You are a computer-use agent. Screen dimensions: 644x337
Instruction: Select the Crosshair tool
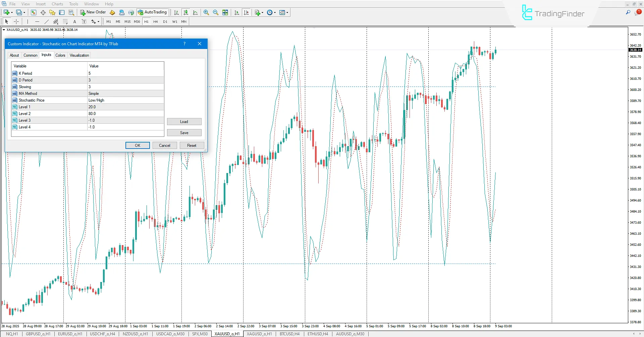pyautogui.click(x=16, y=21)
